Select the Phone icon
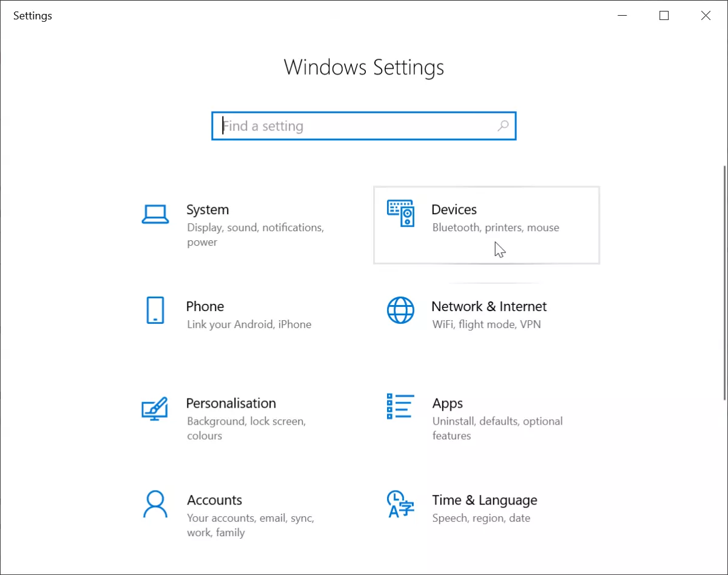 click(155, 310)
